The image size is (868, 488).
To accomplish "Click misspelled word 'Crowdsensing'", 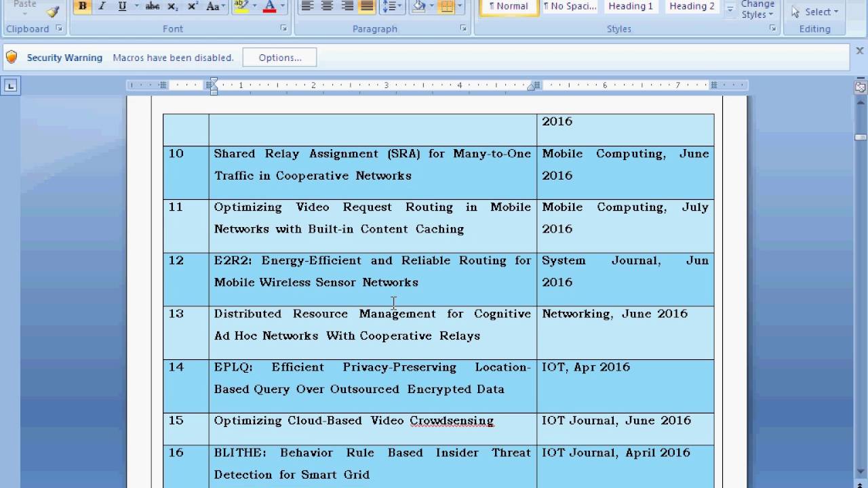I will (x=452, y=421).
